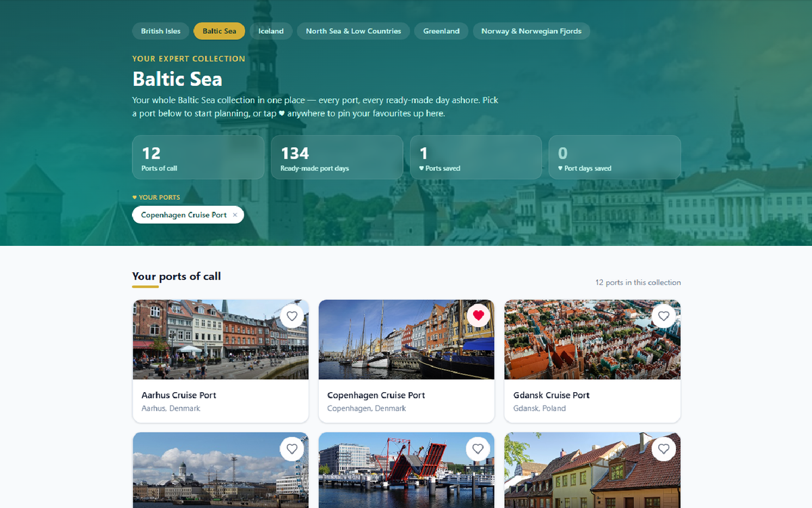812x508 pixels.
Task: Switch to the British Isles collection tab
Action: [161, 31]
